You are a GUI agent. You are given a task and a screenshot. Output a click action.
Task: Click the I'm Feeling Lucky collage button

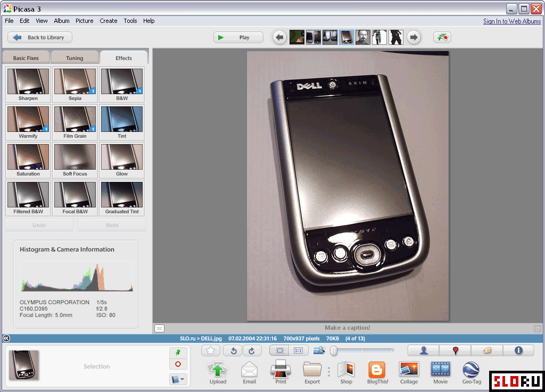[442, 37]
